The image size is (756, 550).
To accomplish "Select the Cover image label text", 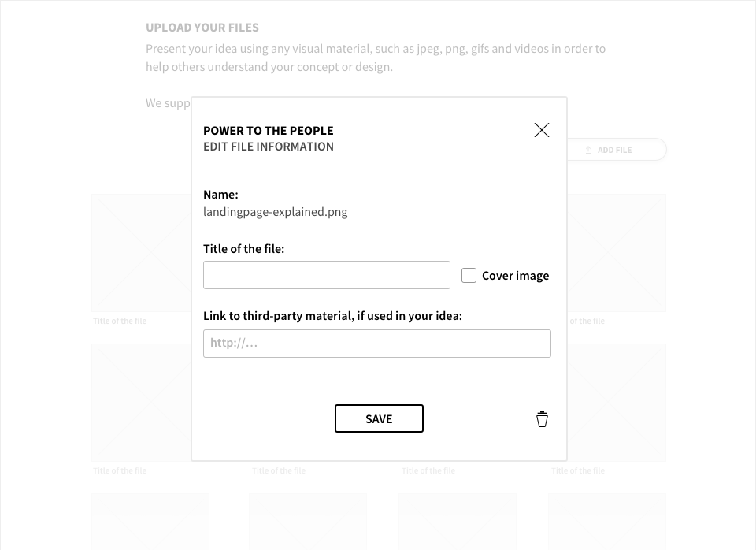I will coord(515,276).
